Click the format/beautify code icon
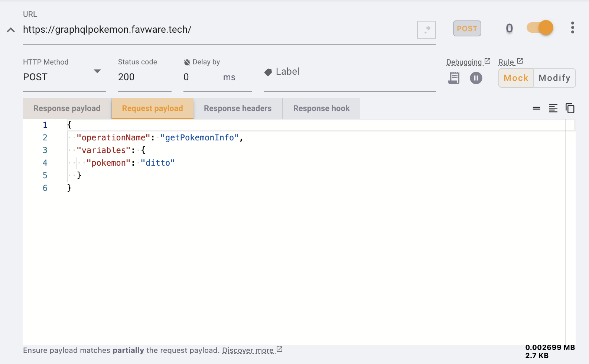This screenshot has width=589, height=364. pos(553,108)
